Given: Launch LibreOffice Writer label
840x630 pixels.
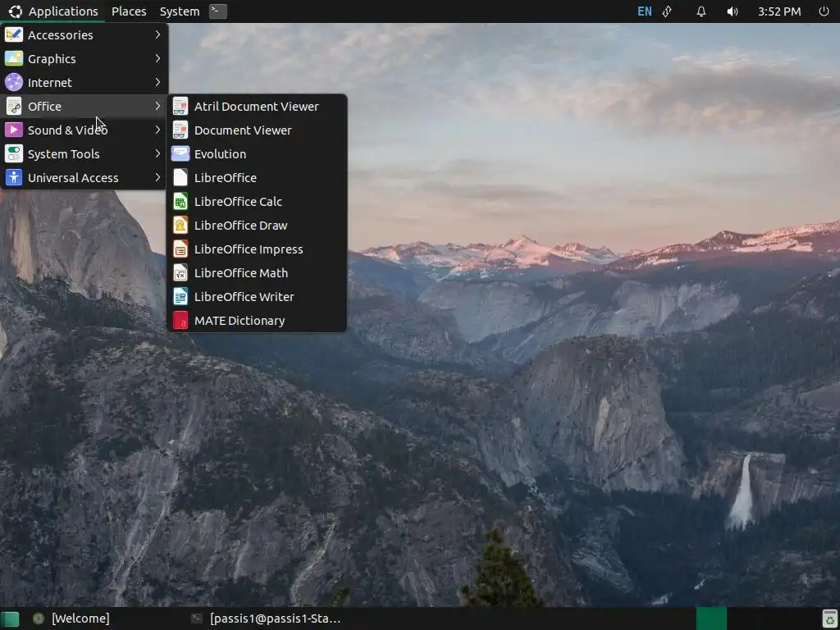Looking at the screenshot, I should click(x=244, y=297).
